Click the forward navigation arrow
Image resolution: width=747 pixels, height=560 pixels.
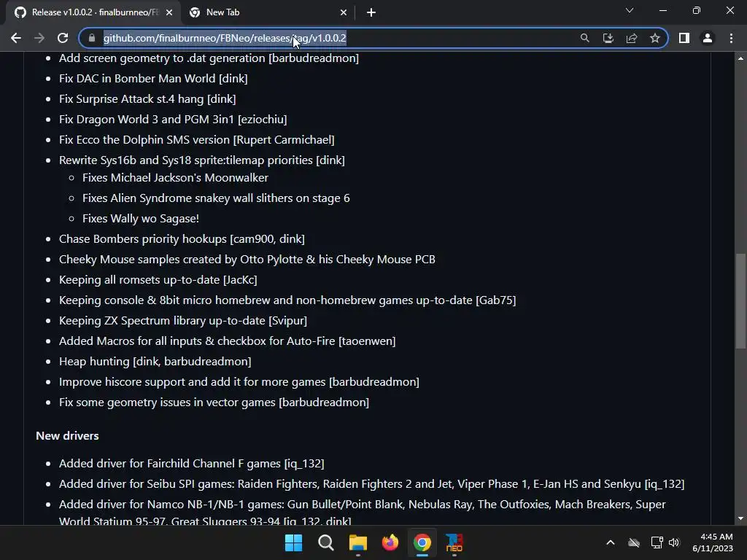pyautogui.click(x=39, y=38)
